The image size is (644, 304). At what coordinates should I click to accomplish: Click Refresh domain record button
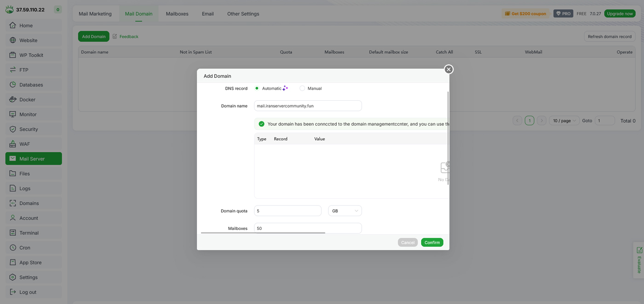(x=609, y=36)
